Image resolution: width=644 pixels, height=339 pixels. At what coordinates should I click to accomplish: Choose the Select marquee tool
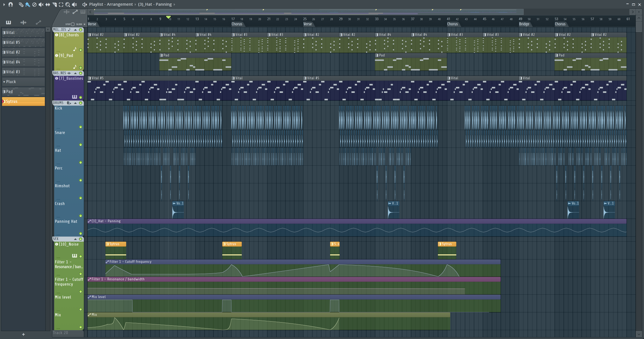(61, 4)
